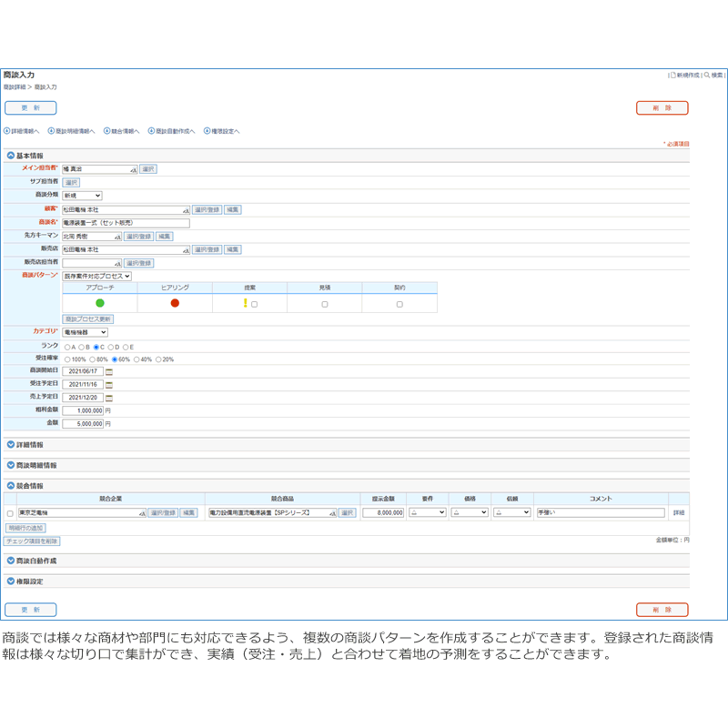728x728 pixels.
Task: Jump to 権限設定へ anchor link
Action: 221,131
